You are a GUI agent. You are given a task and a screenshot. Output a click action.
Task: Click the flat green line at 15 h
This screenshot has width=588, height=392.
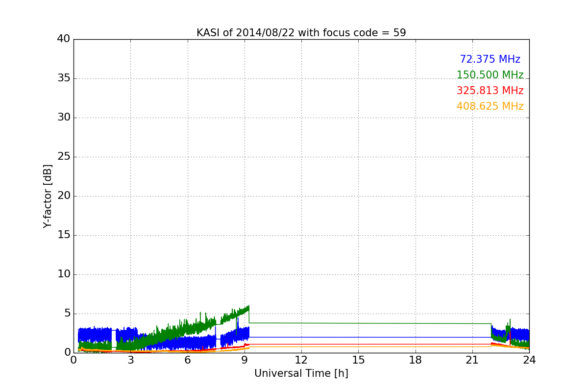[x=358, y=323]
